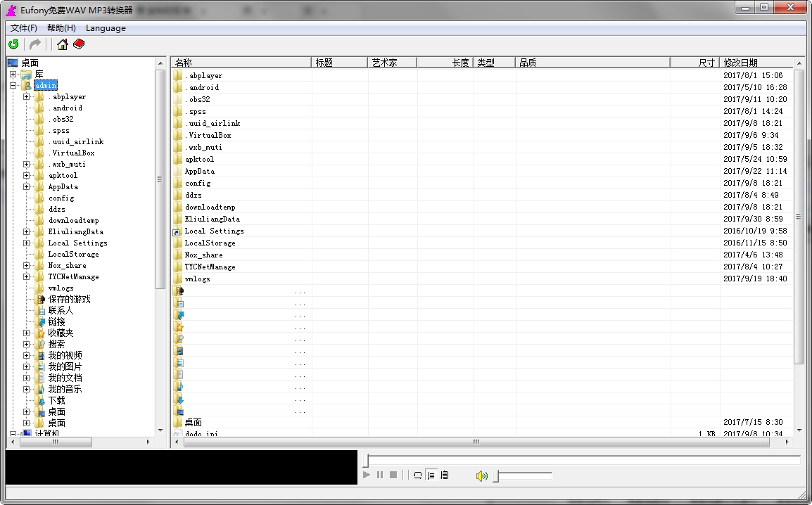Image resolution: width=812 pixels, height=505 pixels.
Task: Enable sequential play order mode
Action: click(431, 475)
